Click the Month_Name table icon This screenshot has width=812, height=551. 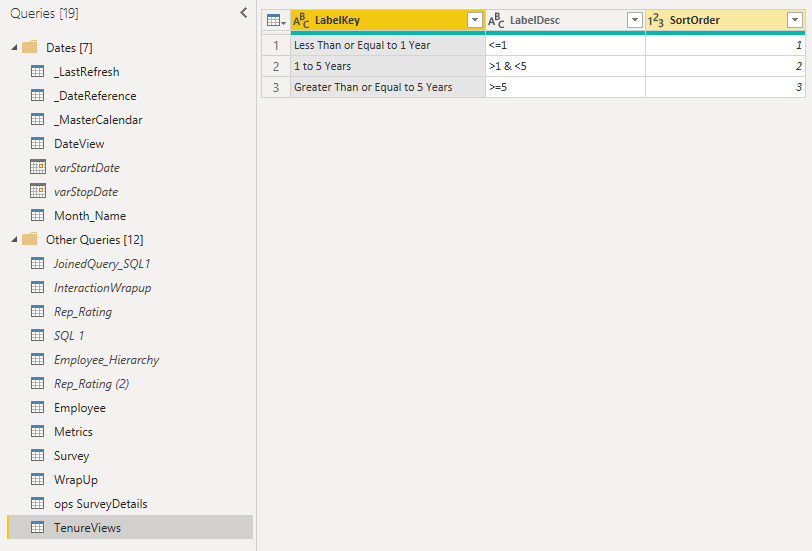coord(38,215)
